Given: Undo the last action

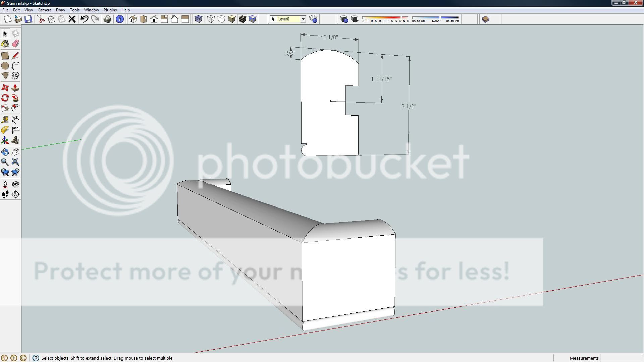Looking at the screenshot, I should (x=84, y=19).
